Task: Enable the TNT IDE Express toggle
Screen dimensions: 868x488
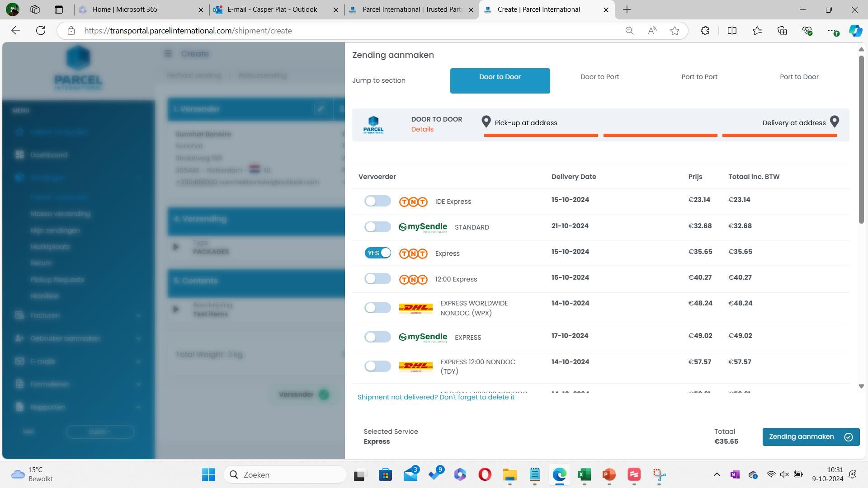Action: tap(377, 201)
